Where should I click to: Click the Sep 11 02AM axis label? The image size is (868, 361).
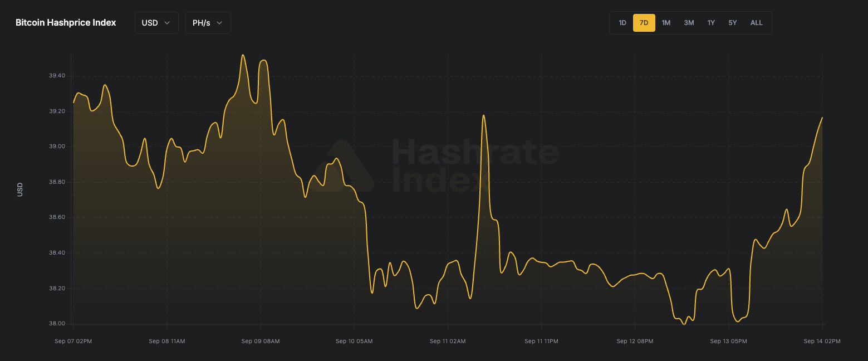pyautogui.click(x=448, y=341)
